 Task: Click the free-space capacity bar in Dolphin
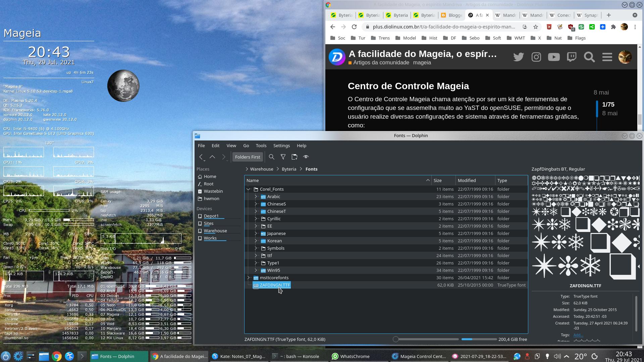point(479,340)
